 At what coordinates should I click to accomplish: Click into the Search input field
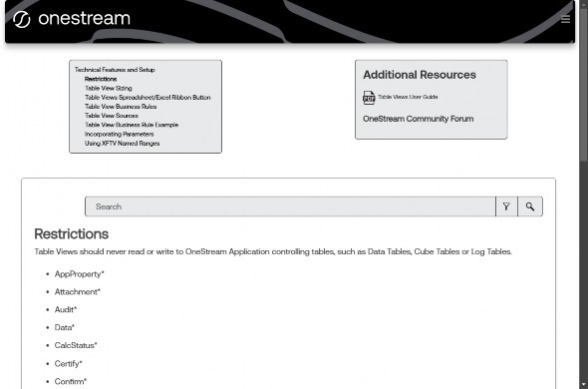pyautogui.click(x=290, y=206)
